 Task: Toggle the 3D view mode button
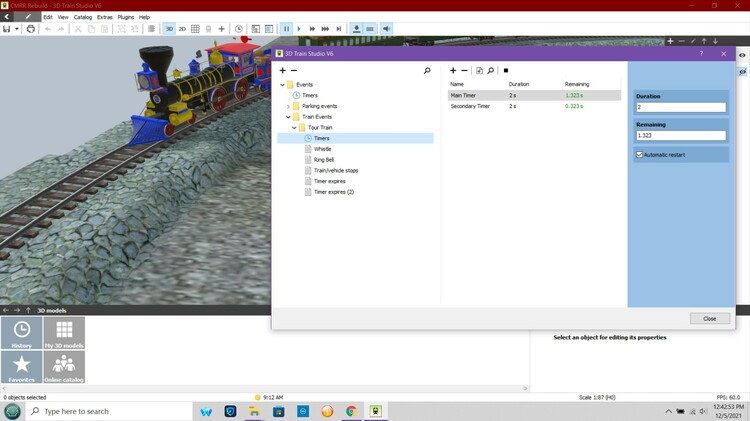point(168,29)
